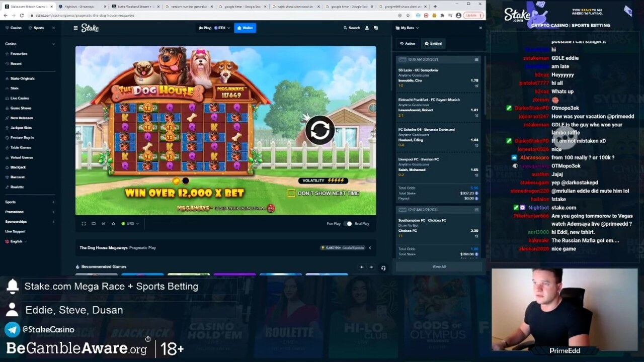644x362 pixels.
Task: Click the spin refresh button in game
Action: (319, 131)
